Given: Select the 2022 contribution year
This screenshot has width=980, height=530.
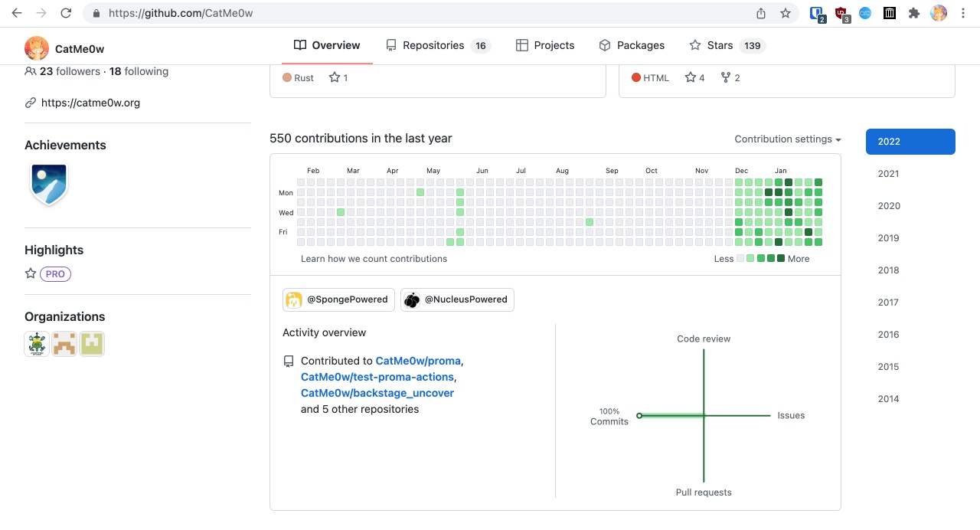Looking at the screenshot, I should 910,142.
